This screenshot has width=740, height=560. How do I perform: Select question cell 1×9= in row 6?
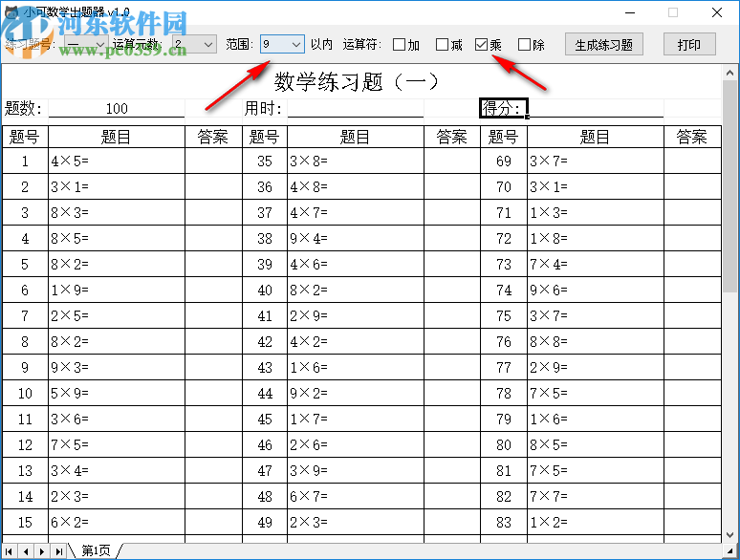pyautogui.click(x=117, y=290)
